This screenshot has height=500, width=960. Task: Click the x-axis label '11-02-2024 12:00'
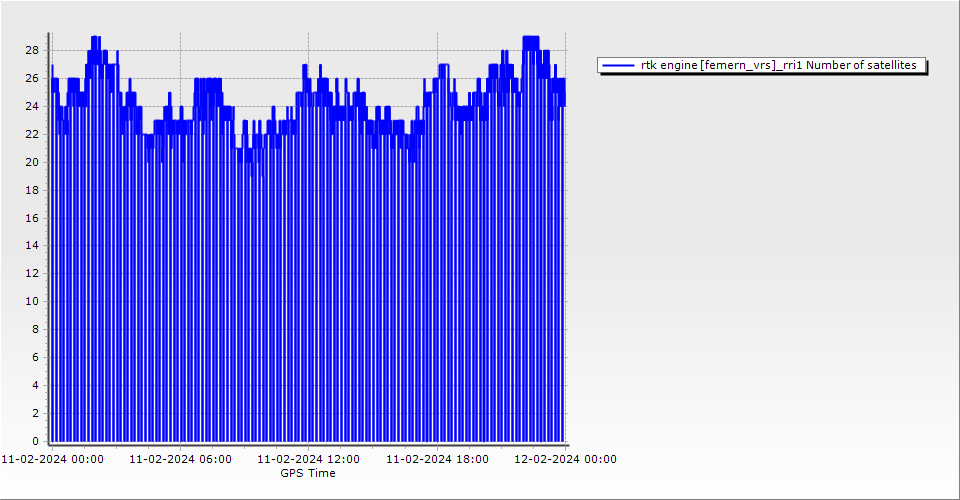pyautogui.click(x=309, y=460)
